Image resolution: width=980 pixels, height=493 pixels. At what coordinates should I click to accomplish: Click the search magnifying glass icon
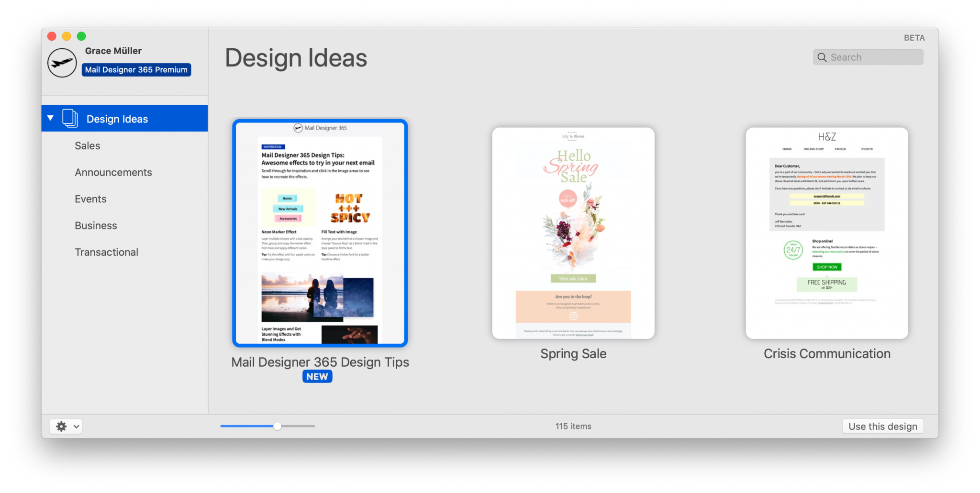pyautogui.click(x=822, y=57)
